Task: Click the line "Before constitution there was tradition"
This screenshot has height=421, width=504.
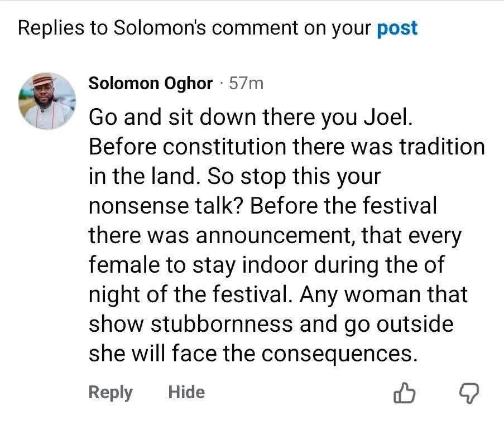Action: click(x=287, y=147)
